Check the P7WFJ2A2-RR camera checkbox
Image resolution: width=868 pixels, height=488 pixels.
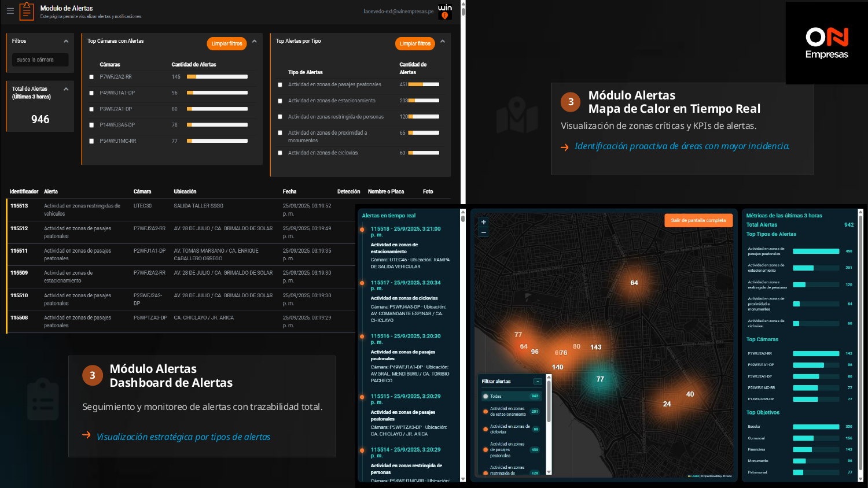[91, 77]
